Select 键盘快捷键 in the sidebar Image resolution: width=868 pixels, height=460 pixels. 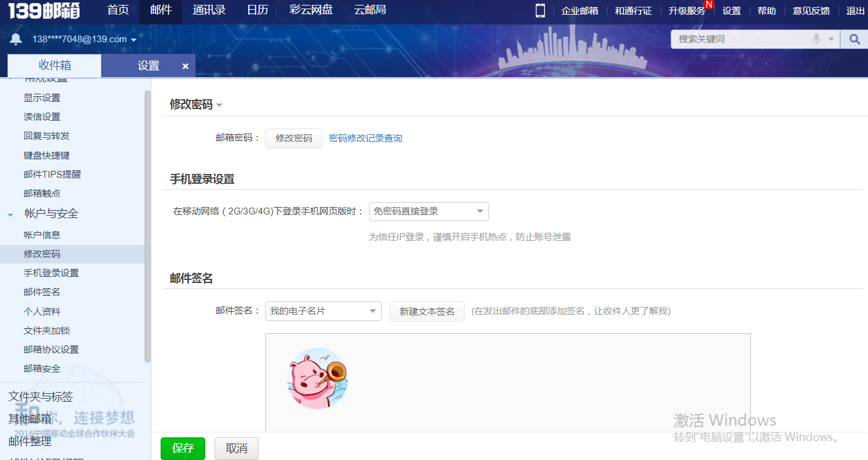point(47,156)
